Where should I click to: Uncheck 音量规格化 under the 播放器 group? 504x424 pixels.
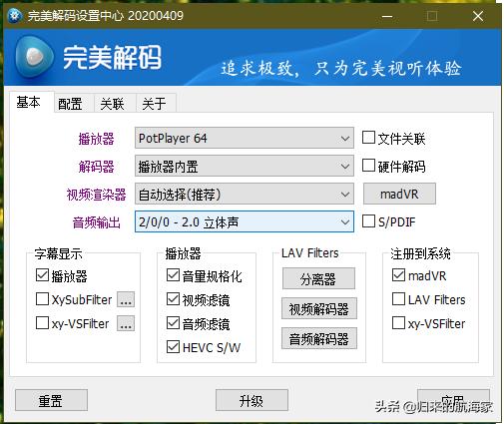173,275
